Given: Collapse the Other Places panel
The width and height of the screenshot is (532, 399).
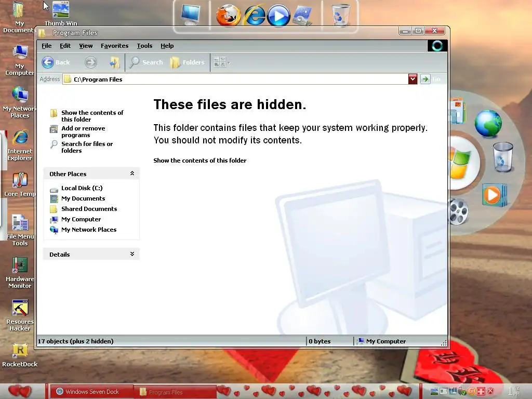Looking at the screenshot, I should (132, 174).
